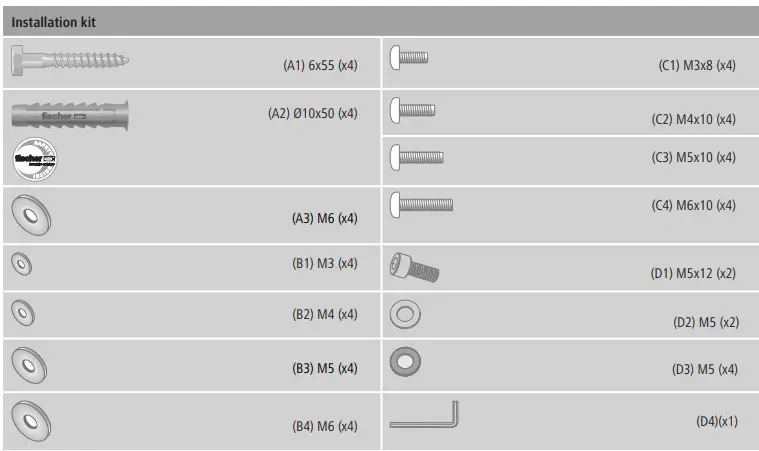This screenshot has width=759, height=451.
Task: Click the "Installation kit" header title
Action: (55, 21)
